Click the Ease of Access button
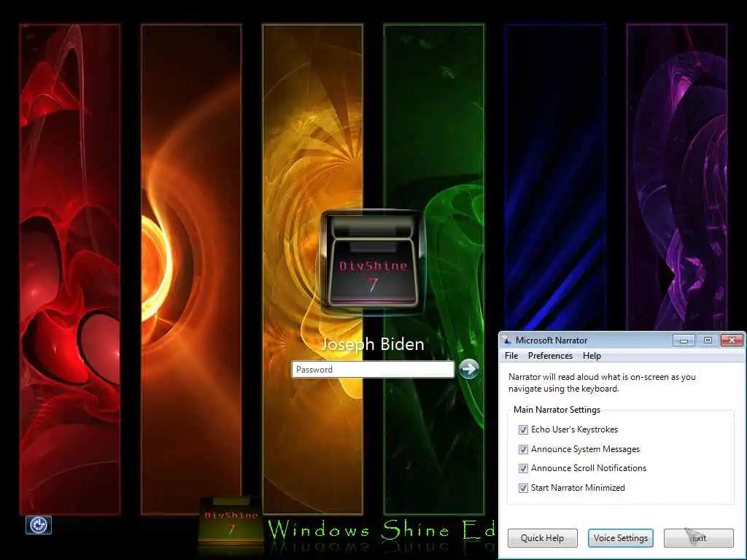Viewport: 747px width, 560px height. (x=39, y=525)
